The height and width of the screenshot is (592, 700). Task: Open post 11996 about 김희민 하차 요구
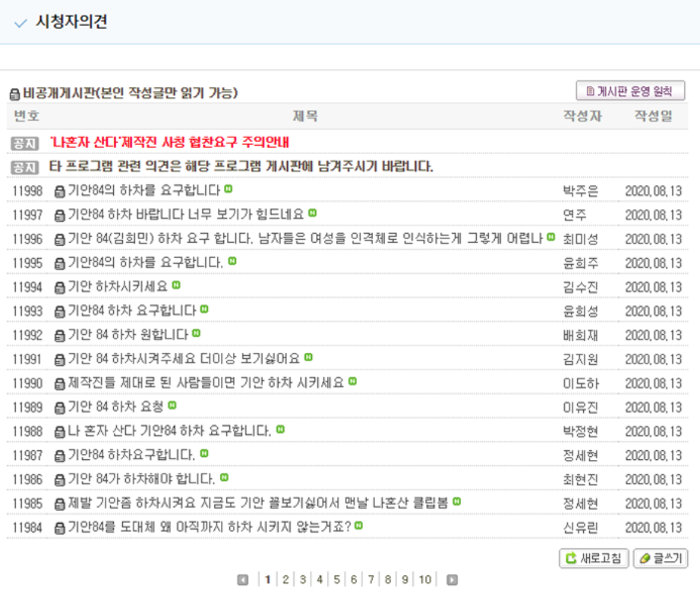coord(305,239)
